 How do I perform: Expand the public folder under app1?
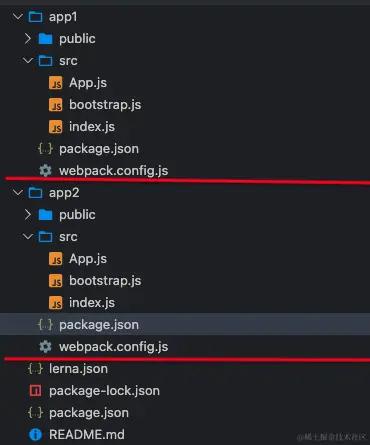(x=28, y=39)
